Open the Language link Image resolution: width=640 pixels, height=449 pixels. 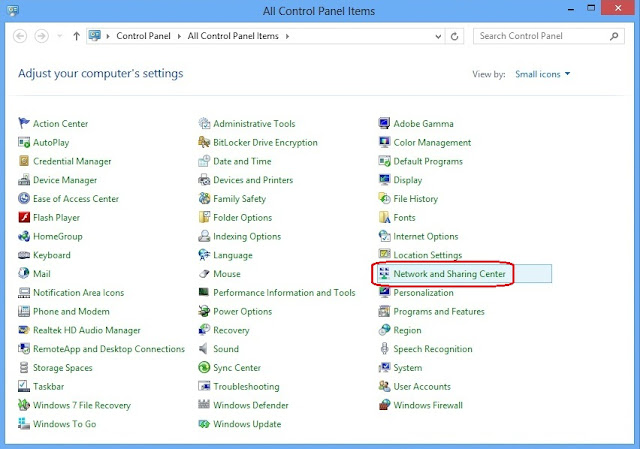(233, 255)
